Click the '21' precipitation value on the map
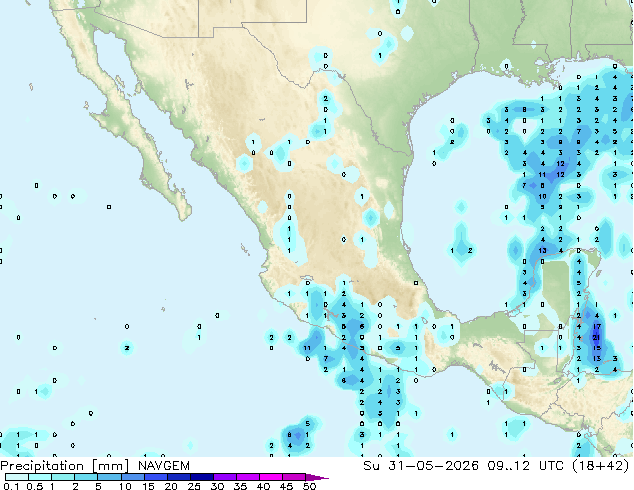 596,337
